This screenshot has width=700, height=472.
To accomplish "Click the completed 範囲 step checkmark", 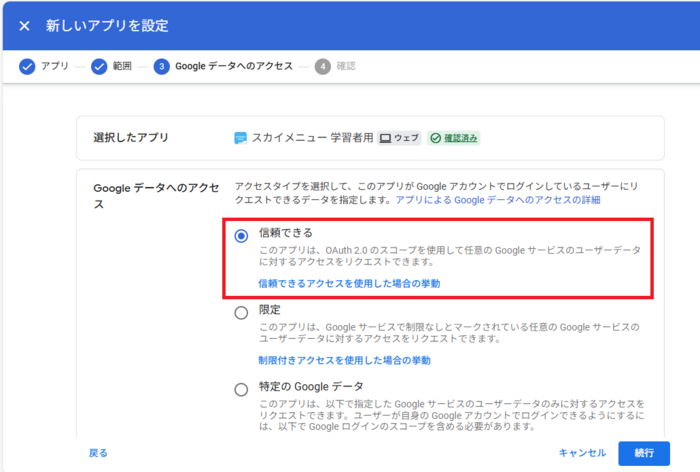I will [99, 66].
